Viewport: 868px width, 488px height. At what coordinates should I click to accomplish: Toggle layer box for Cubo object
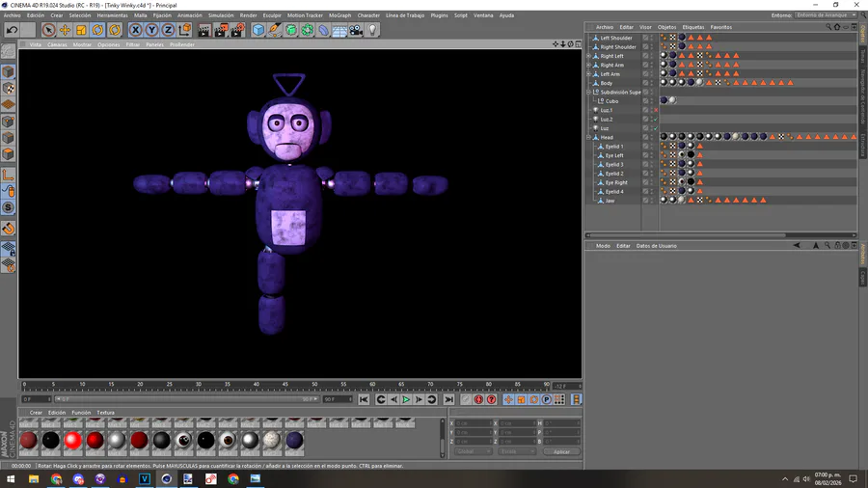645,101
